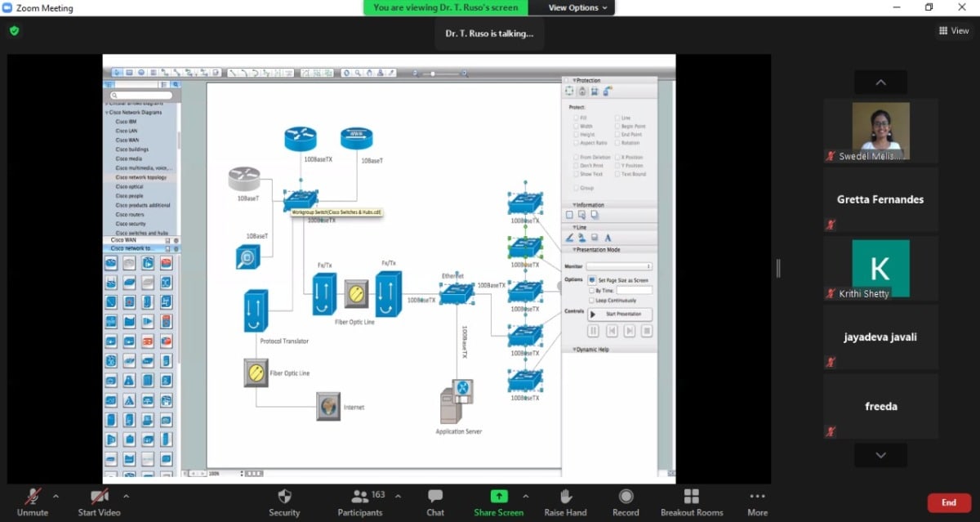The width and height of the screenshot is (980, 522).
Task: Select Cisco network topology in library list
Action: pyautogui.click(x=140, y=177)
